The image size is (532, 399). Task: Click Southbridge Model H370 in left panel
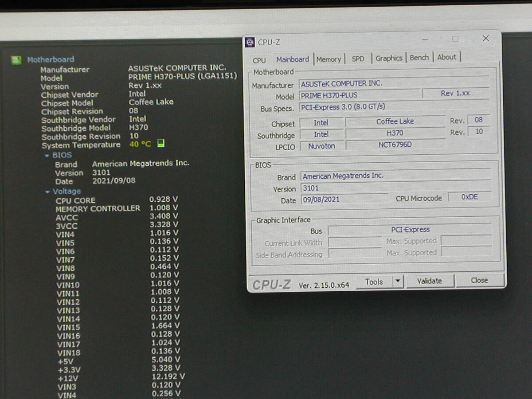[139, 127]
